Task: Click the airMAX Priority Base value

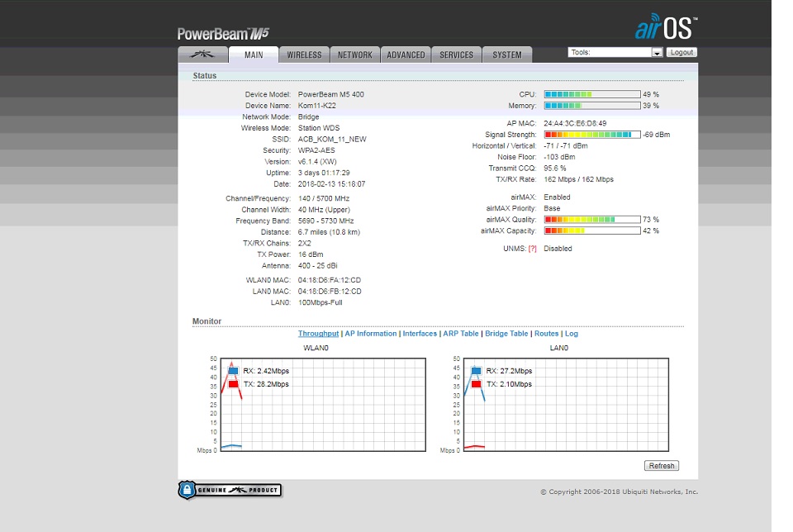Action: click(x=552, y=208)
